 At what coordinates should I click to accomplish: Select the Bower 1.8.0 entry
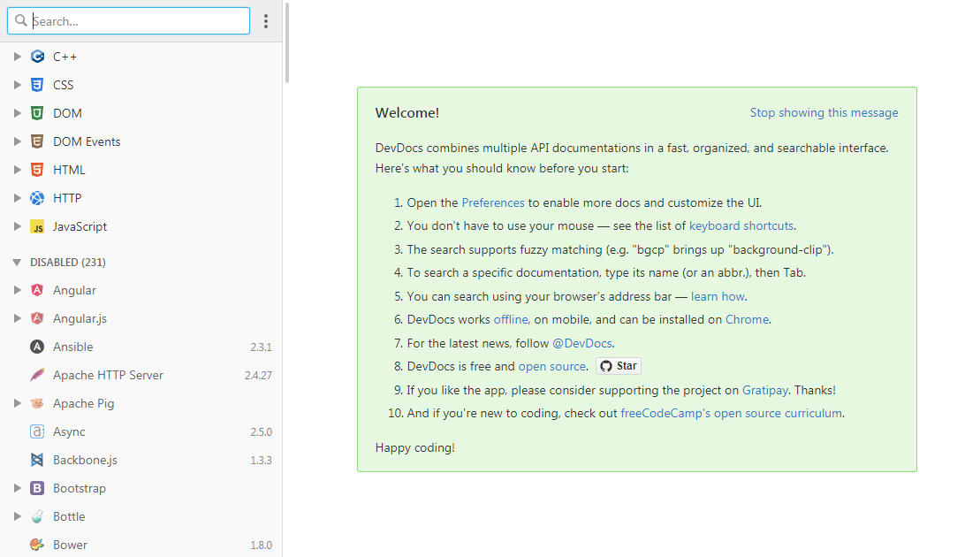point(141,545)
